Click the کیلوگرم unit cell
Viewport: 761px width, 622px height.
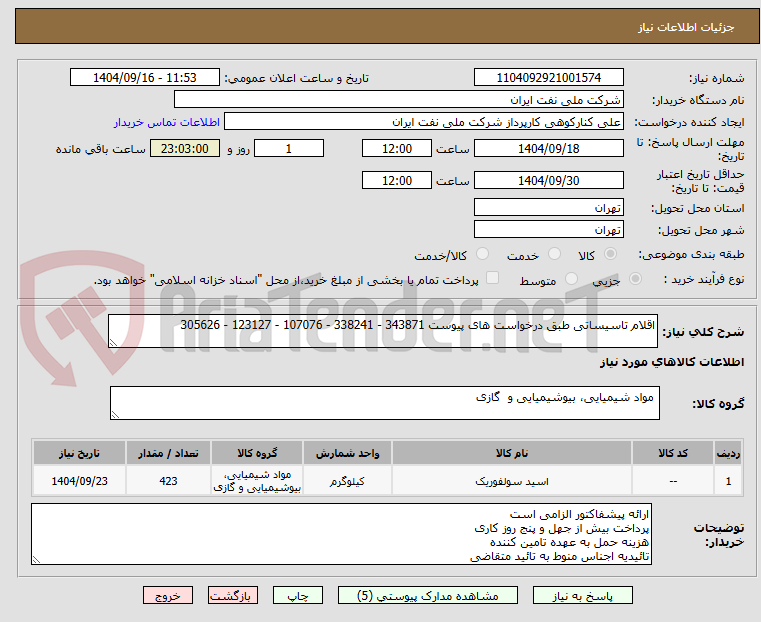click(347, 481)
